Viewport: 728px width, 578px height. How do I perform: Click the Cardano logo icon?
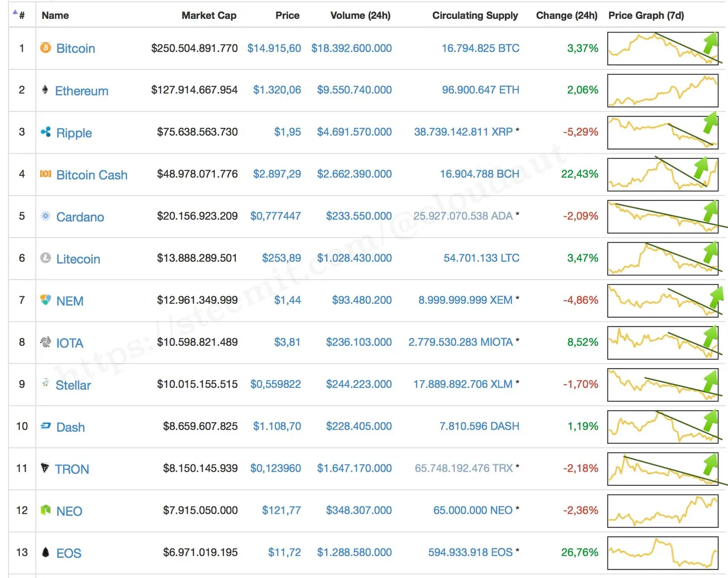45,216
